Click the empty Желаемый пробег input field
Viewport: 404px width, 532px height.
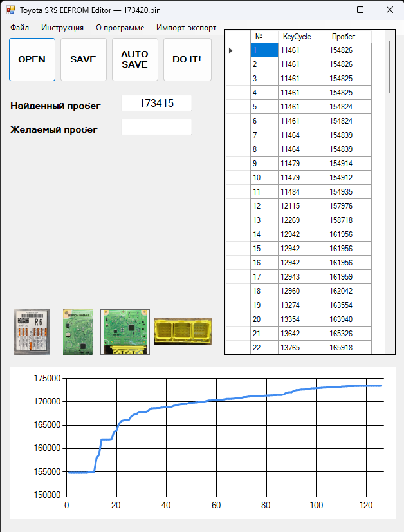click(x=156, y=127)
